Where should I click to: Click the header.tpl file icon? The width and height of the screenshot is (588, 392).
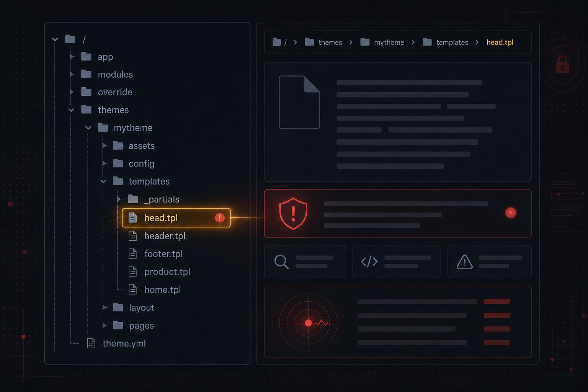[x=132, y=236]
